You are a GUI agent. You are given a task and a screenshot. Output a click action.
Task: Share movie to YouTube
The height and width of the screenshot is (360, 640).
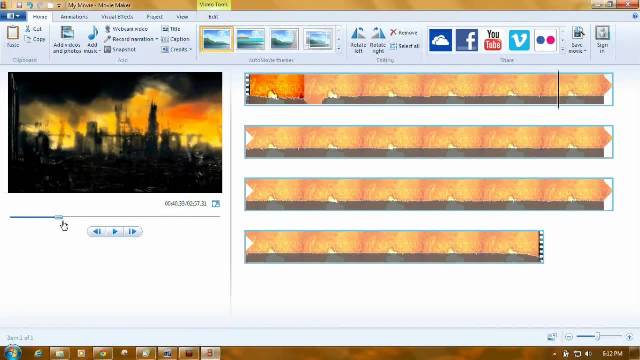(493, 40)
